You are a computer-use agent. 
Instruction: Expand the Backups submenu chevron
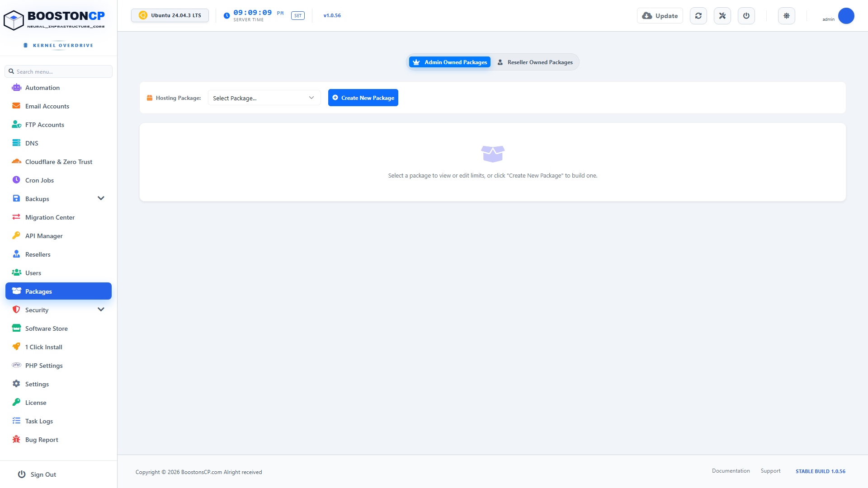101,198
